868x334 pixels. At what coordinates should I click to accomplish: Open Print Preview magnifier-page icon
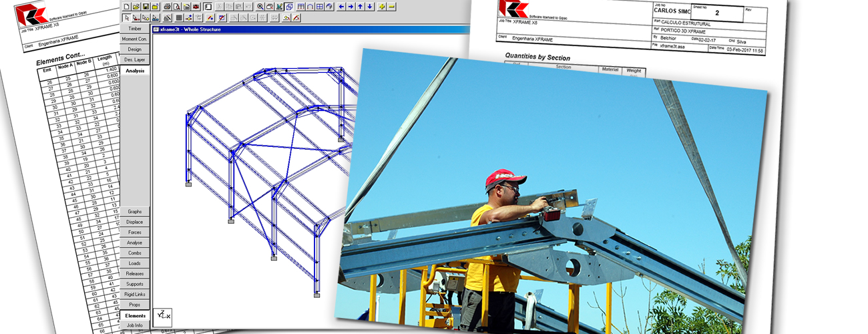[x=177, y=7]
